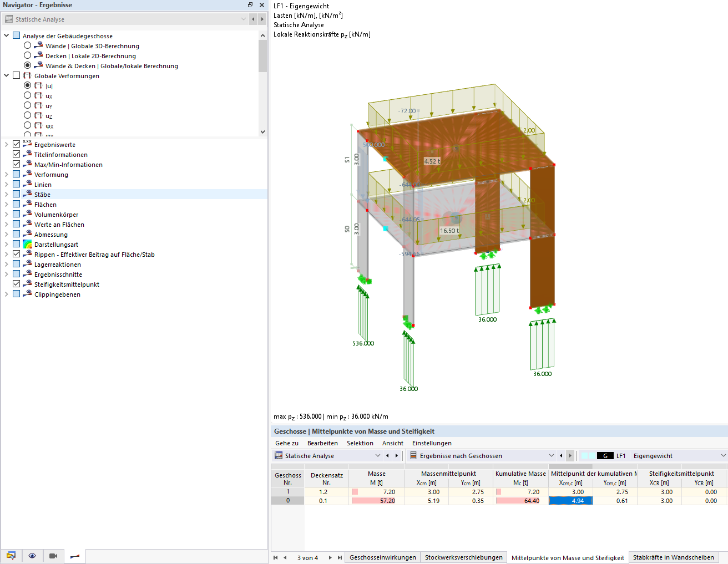Go to next table page
728x564 pixels.
[x=330, y=557]
